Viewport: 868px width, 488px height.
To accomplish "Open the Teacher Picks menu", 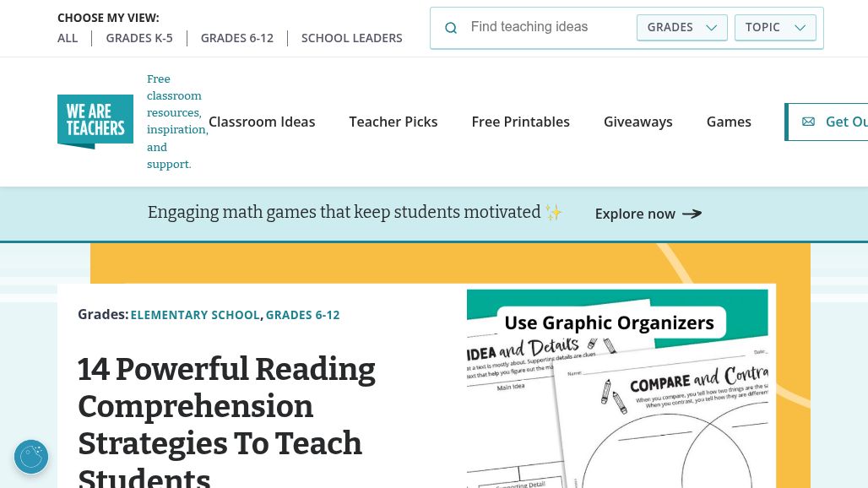I will pos(393,122).
